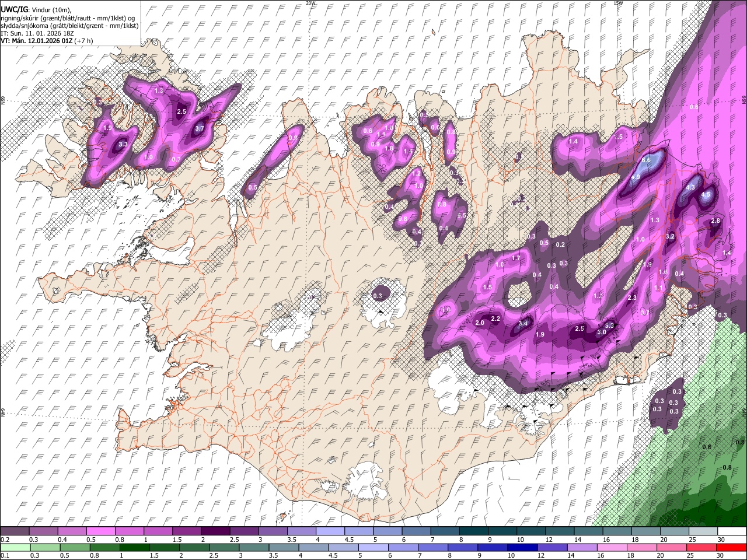Click the 6.6 precipitation value in the east
The width and height of the screenshot is (747, 560).
[646, 160]
